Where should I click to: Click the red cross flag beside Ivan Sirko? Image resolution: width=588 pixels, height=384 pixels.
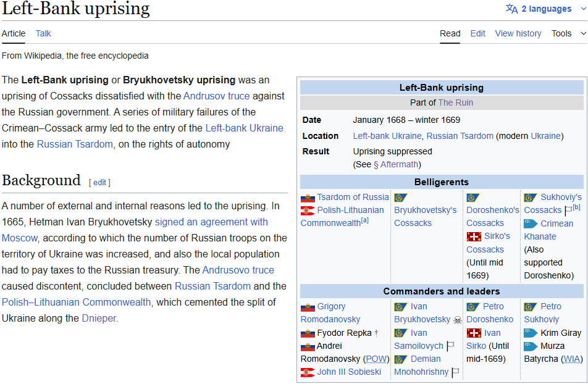click(474, 333)
